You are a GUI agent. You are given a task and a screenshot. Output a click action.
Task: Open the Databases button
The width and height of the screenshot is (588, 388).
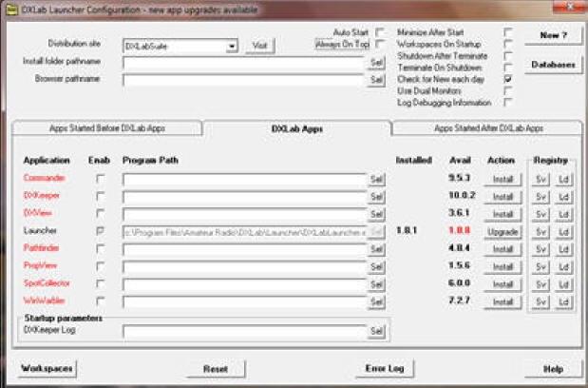click(554, 65)
